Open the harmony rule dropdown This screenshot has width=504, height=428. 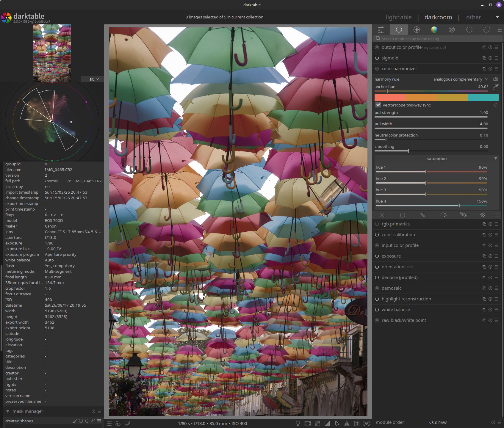point(460,79)
